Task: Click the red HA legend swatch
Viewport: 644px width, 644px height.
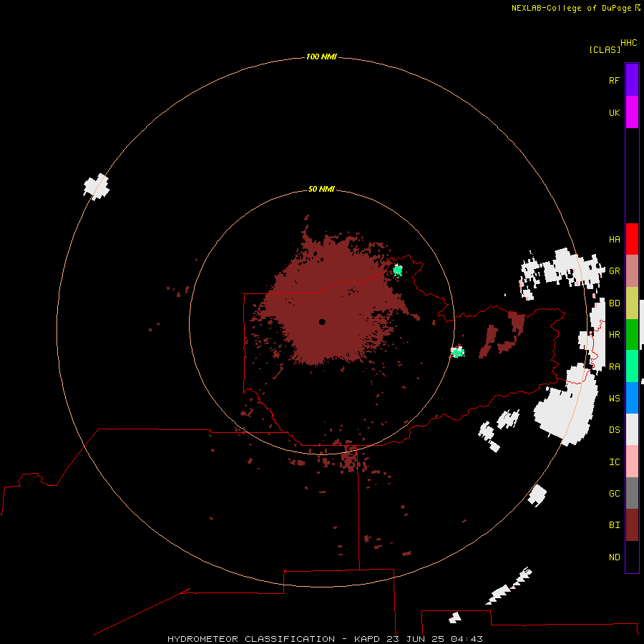Action: click(632, 239)
